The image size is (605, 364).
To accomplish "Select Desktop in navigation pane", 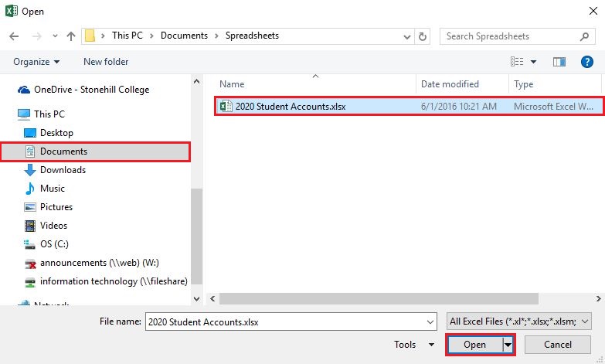I will [x=56, y=133].
